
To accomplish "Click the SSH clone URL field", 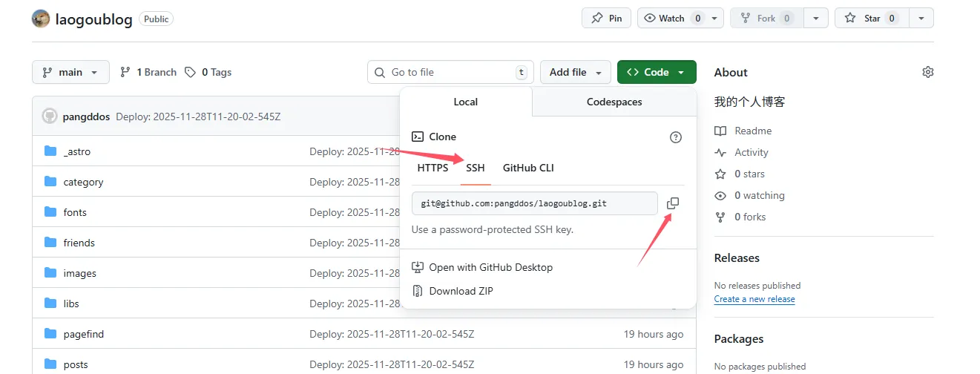I will click(x=535, y=203).
